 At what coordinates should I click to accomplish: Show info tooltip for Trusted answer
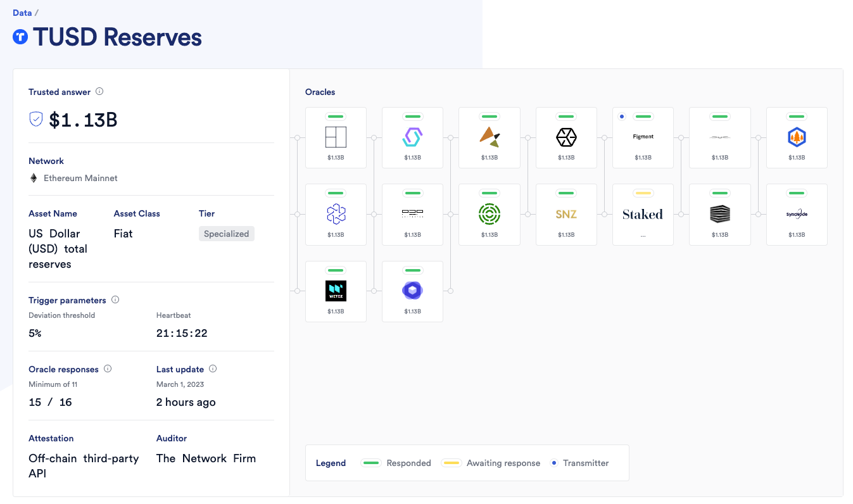[x=99, y=92]
